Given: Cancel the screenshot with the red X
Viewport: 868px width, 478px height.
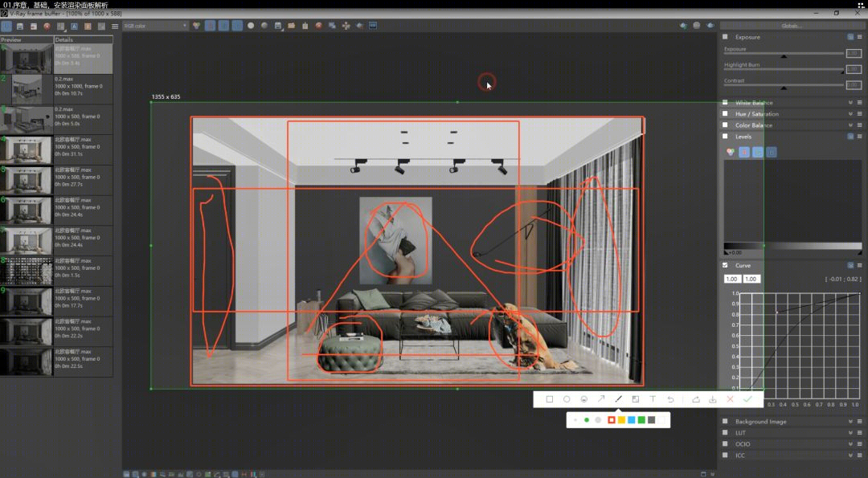Looking at the screenshot, I should tap(730, 399).
